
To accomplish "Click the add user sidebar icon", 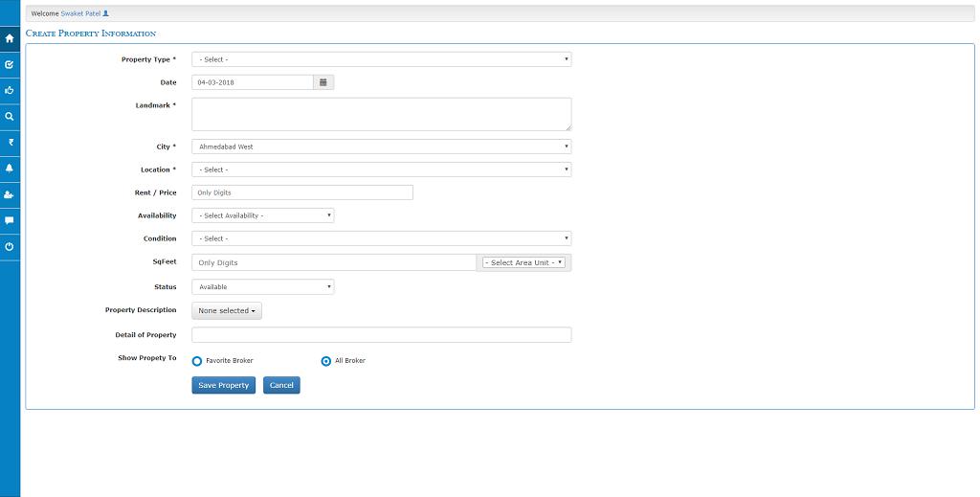I will click(10, 194).
